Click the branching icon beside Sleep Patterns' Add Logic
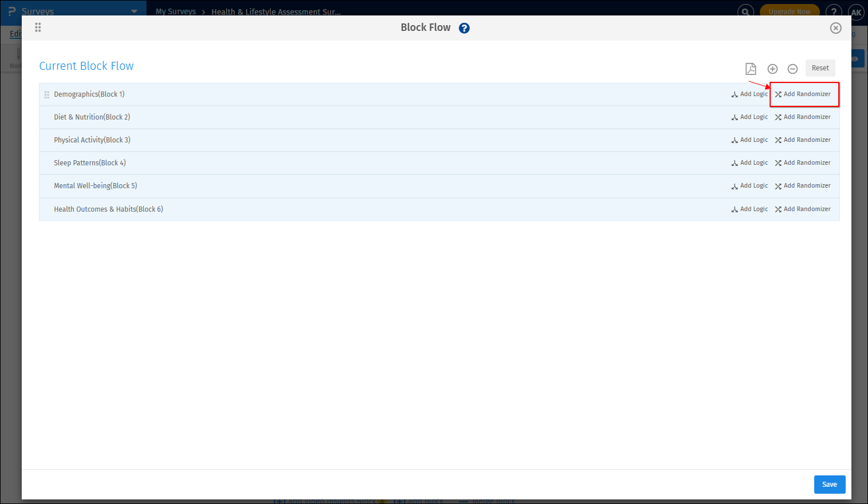This screenshot has width=868, height=504. (734, 162)
